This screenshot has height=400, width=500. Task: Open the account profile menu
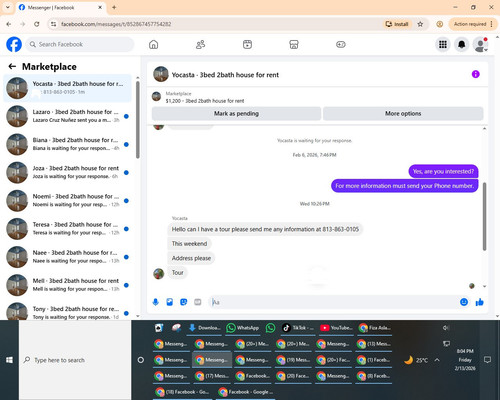point(480,45)
